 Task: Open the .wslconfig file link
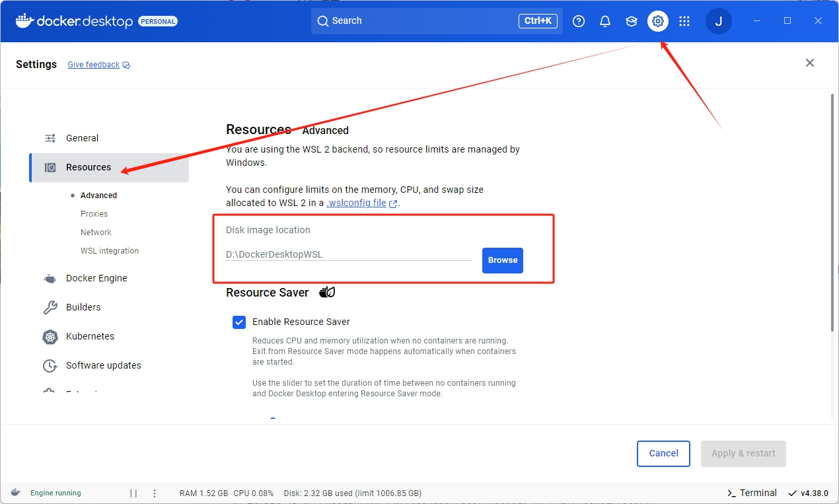tap(357, 203)
